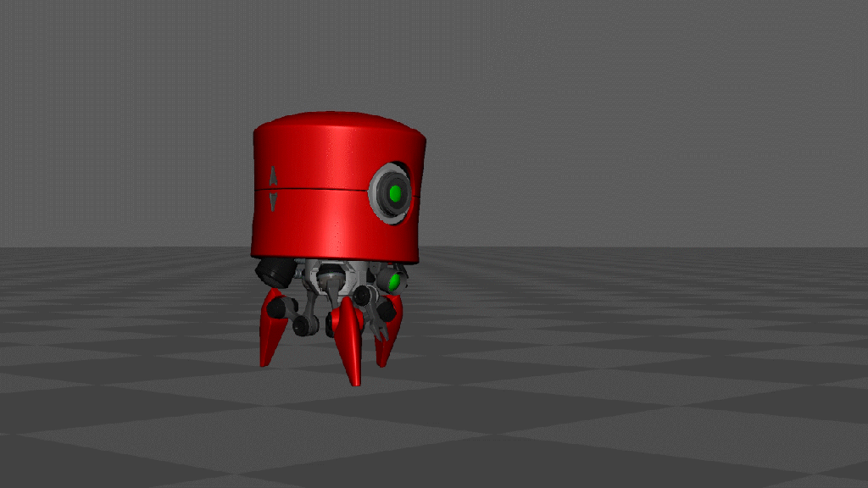Click the domed top of the robot
The image size is (868, 488).
(x=339, y=121)
